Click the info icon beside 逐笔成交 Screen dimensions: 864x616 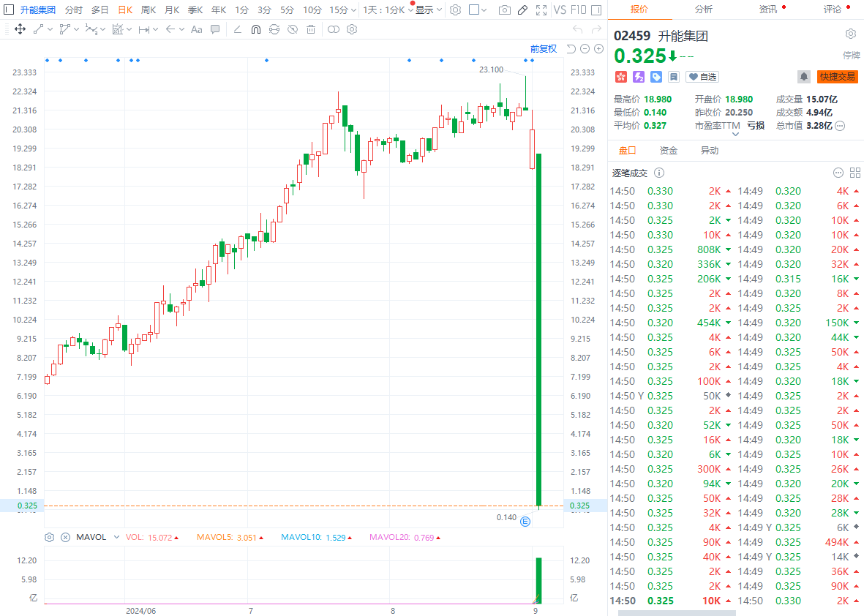click(x=659, y=173)
